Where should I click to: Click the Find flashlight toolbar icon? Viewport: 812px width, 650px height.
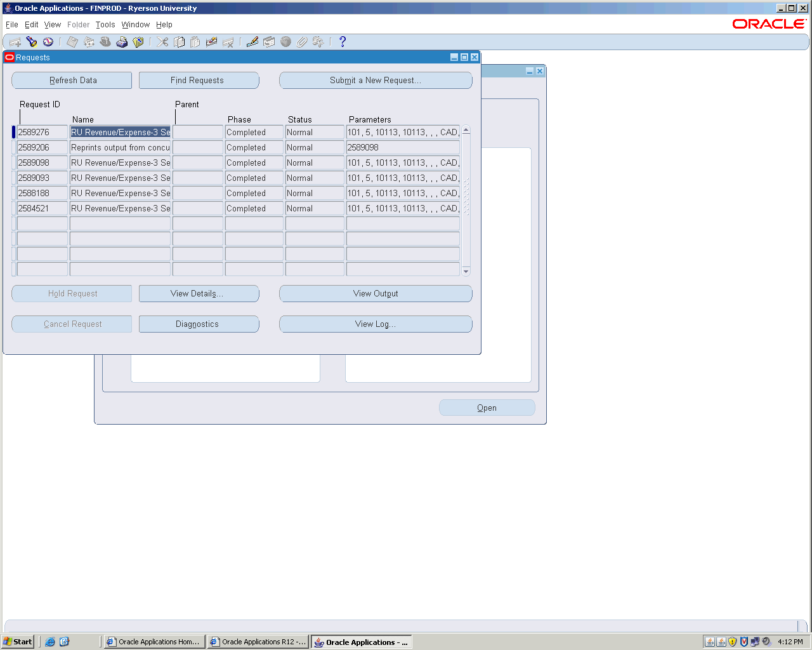(32, 42)
